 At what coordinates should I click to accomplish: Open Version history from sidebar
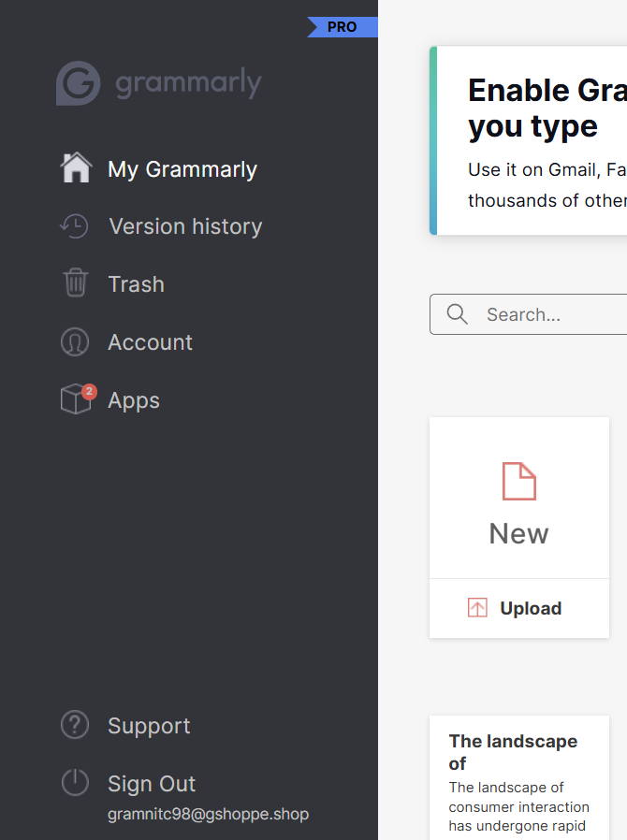(185, 226)
